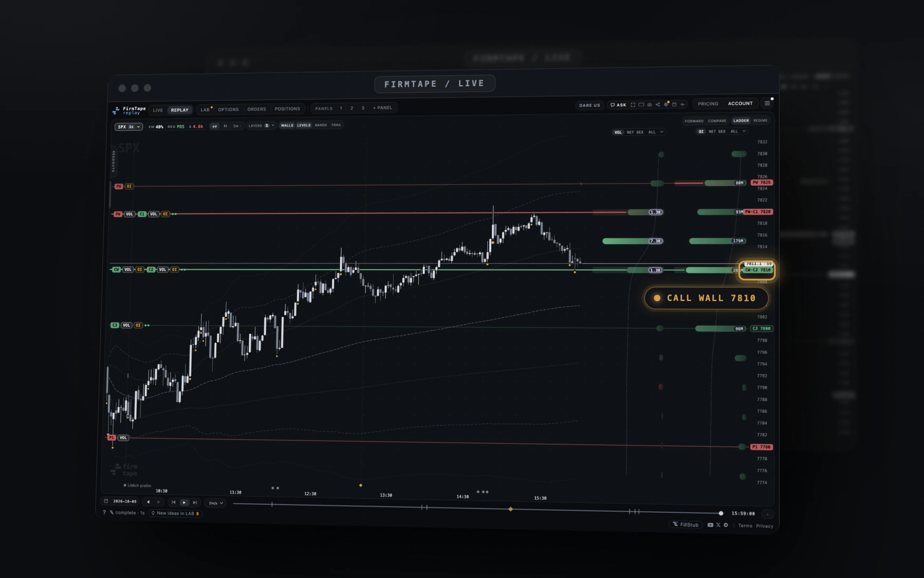Click the plus-minus sigma icon

[214, 126]
